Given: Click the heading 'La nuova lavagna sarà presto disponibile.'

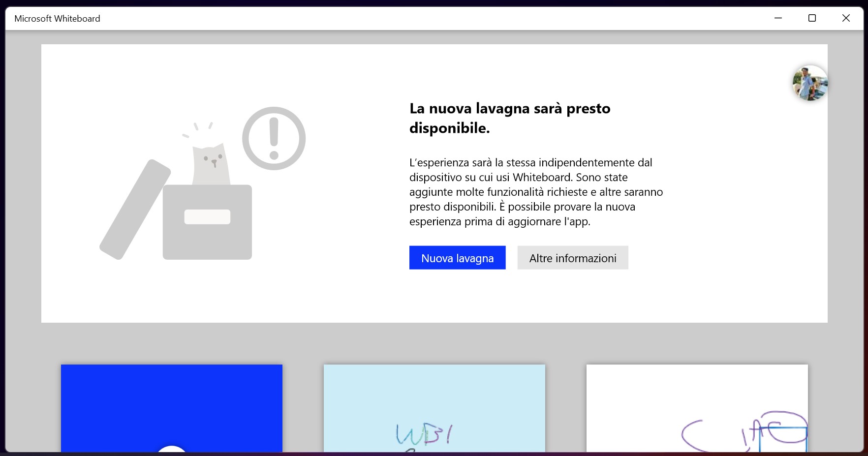Looking at the screenshot, I should pos(510,118).
